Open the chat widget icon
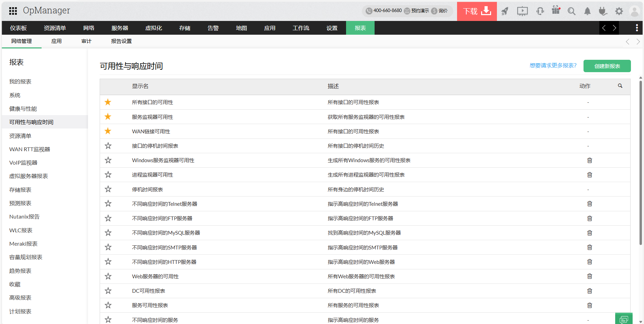The image size is (644, 324). click(624, 319)
